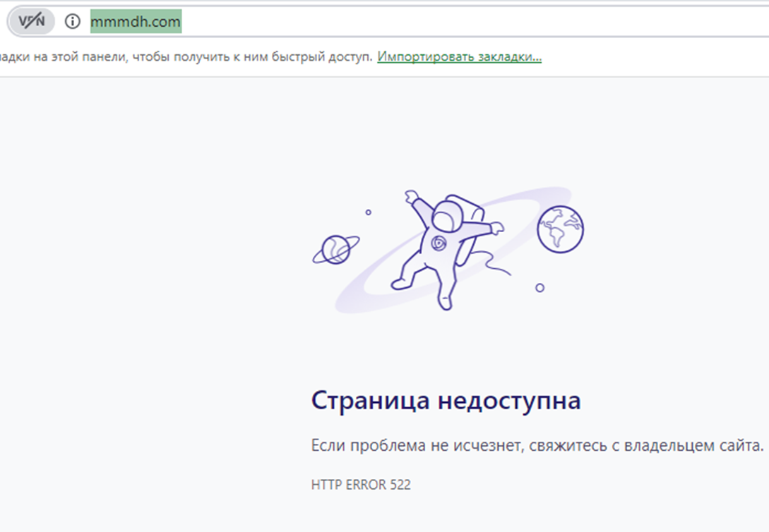Image resolution: width=769 pixels, height=532 pixels.
Task: Click the small circle below Earth
Action: 540,288
